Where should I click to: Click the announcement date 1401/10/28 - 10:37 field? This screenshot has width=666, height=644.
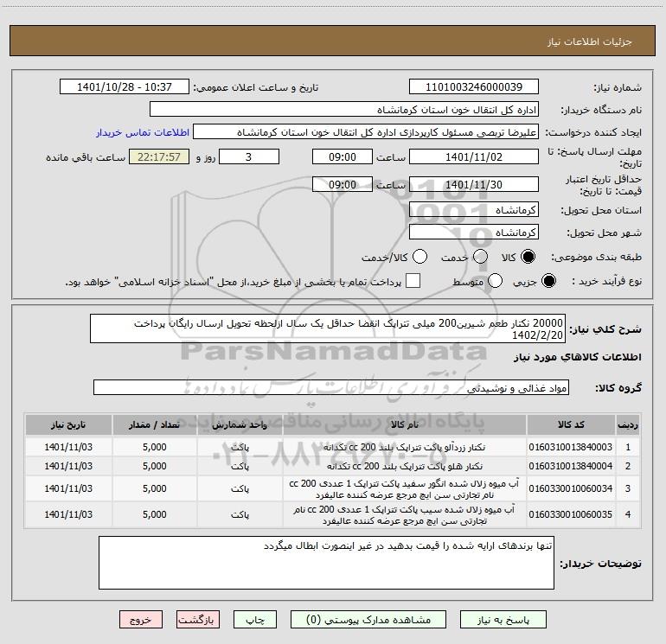pyautogui.click(x=125, y=87)
